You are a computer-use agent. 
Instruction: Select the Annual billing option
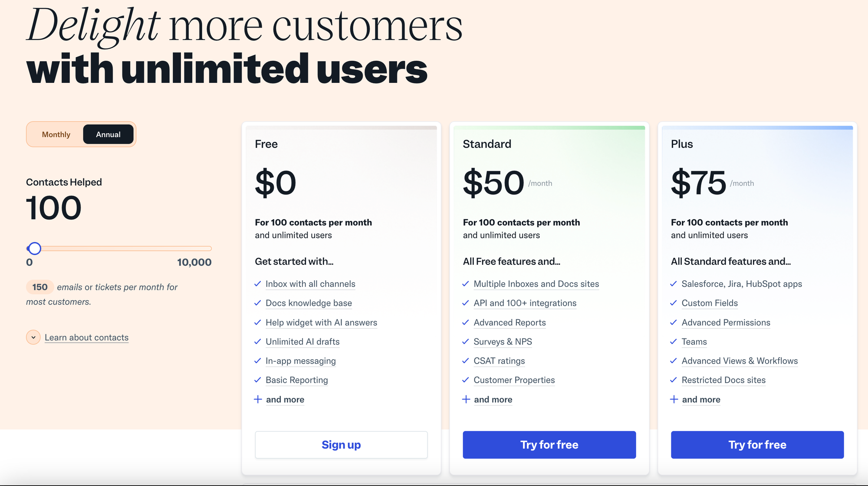coord(108,135)
